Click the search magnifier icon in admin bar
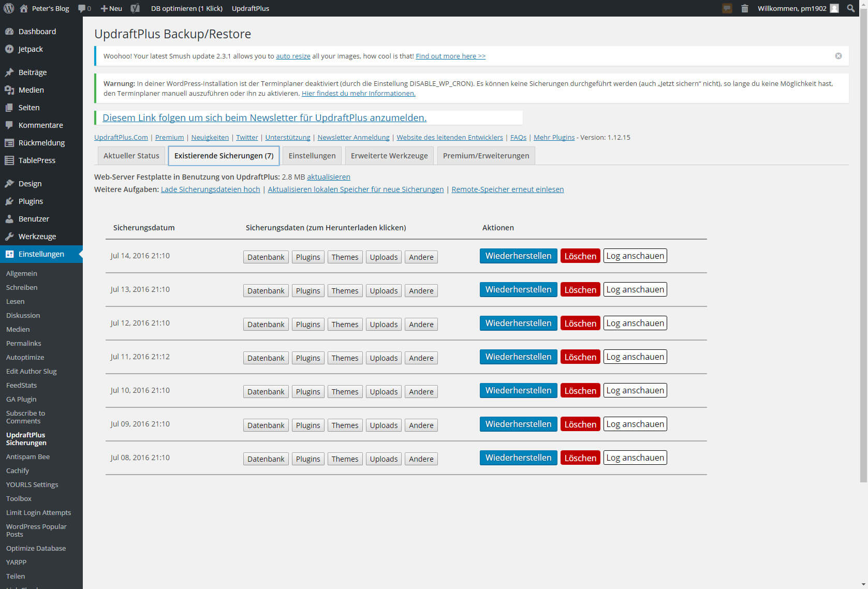The height and width of the screenshot is (589, 868). click(x=851, y=8)
